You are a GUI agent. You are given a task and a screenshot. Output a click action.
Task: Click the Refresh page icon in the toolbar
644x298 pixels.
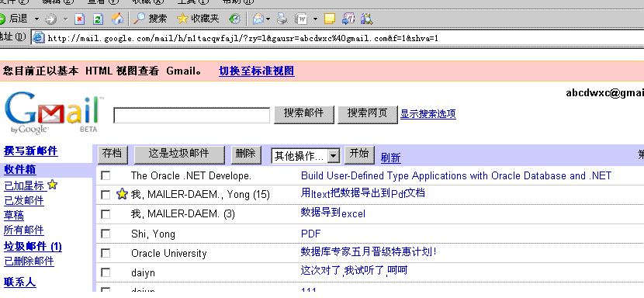tap(99, 19)
